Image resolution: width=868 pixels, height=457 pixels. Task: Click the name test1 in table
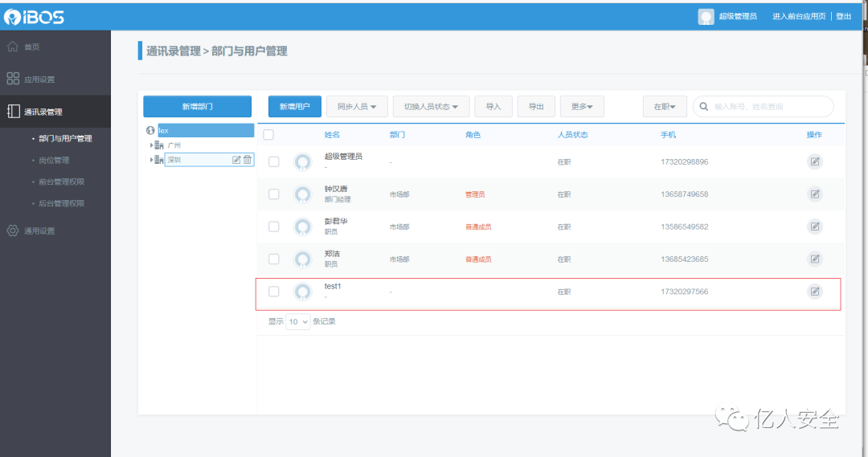[333, 286]
